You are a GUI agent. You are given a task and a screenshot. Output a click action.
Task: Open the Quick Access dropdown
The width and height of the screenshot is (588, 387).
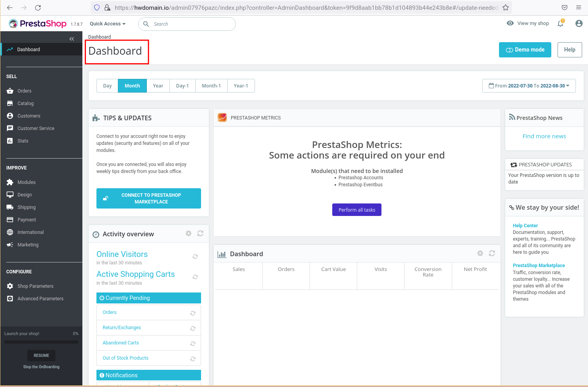(108, 24)
